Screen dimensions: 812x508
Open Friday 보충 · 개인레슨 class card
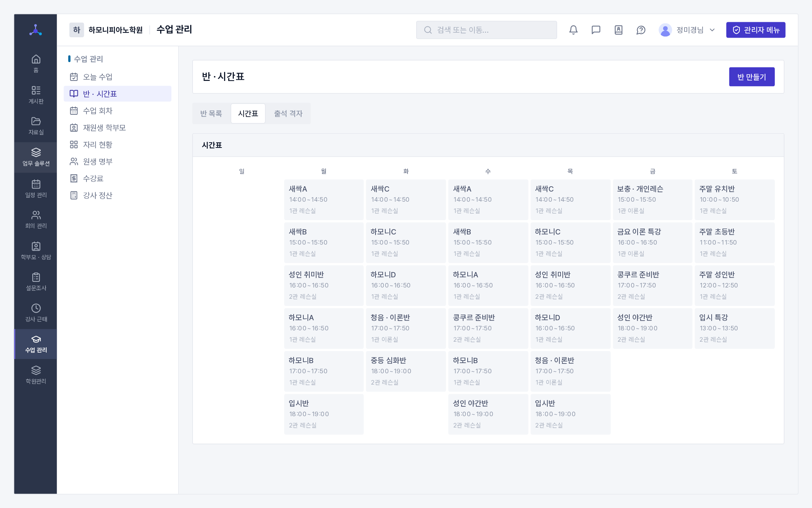coord(653,200)
